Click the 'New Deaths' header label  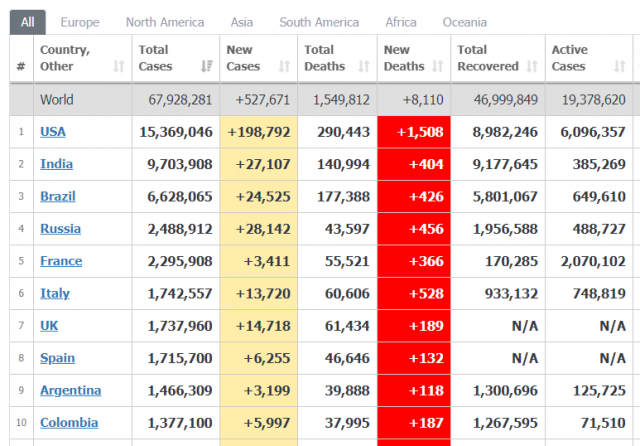(404, 58)
